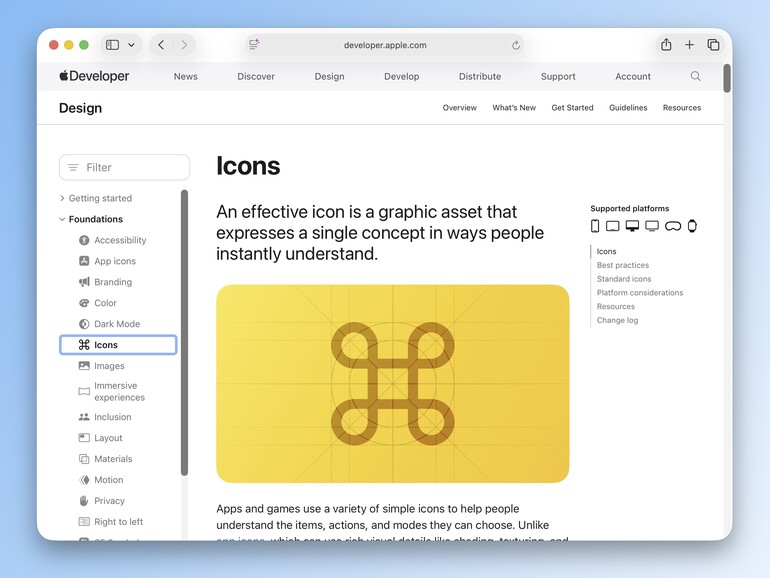
Task: Open Dark Mode page link
Action: pos(117,324)
